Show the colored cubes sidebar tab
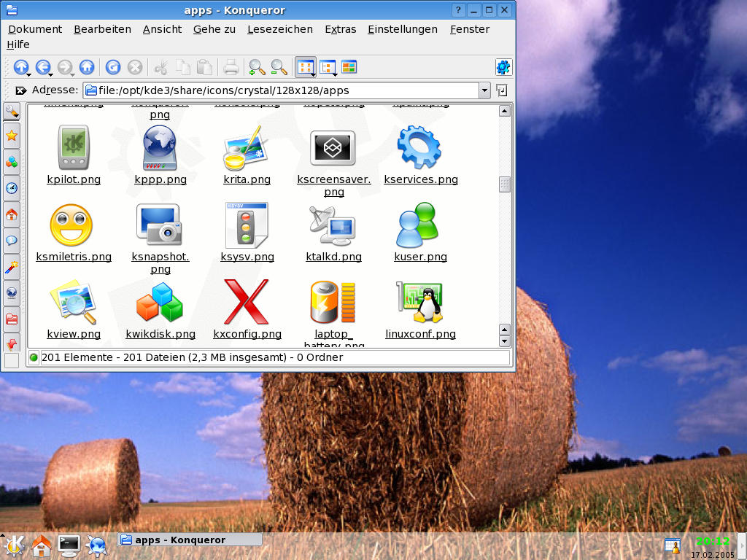The image size is (747, 560). click(12, 163)
